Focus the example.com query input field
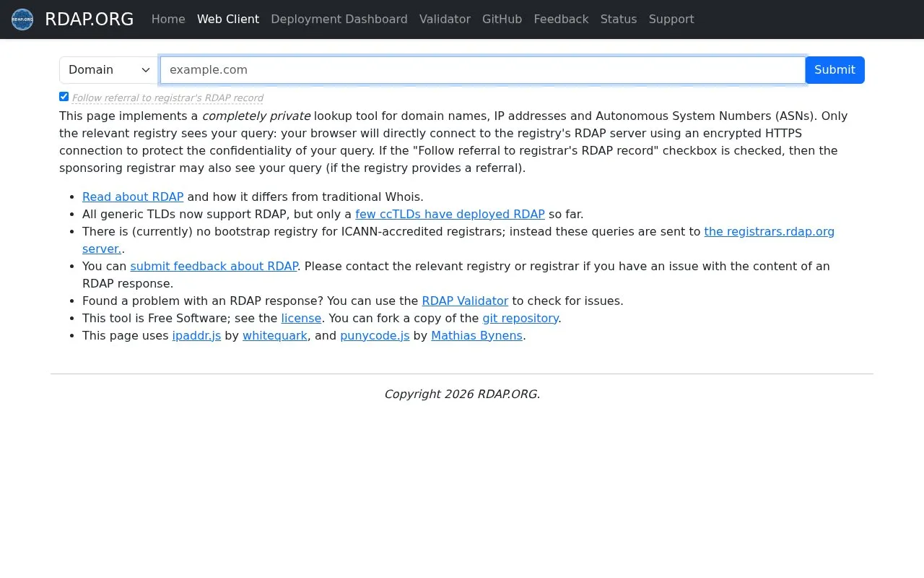Screen dimensions: 924x578 click(482, 70)
